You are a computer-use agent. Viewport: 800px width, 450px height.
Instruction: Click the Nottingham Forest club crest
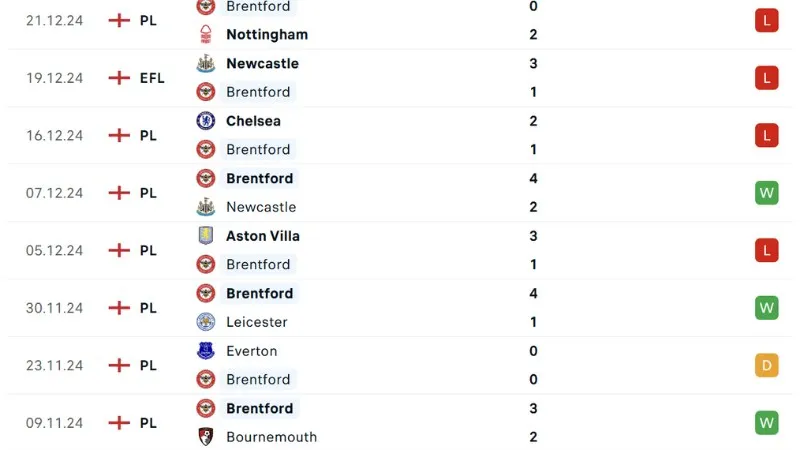[206, 34]
